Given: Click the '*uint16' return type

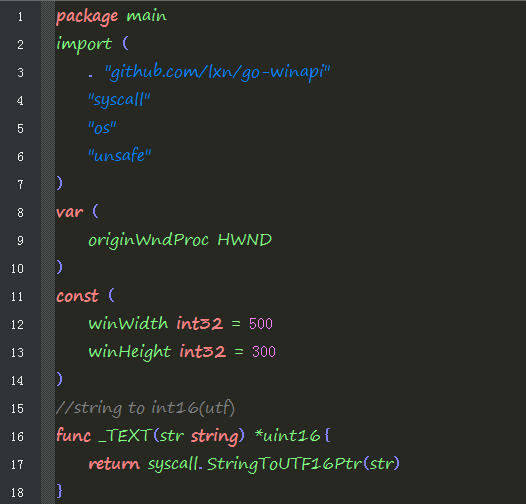Looking at the screenshot, I should (288, 436).
